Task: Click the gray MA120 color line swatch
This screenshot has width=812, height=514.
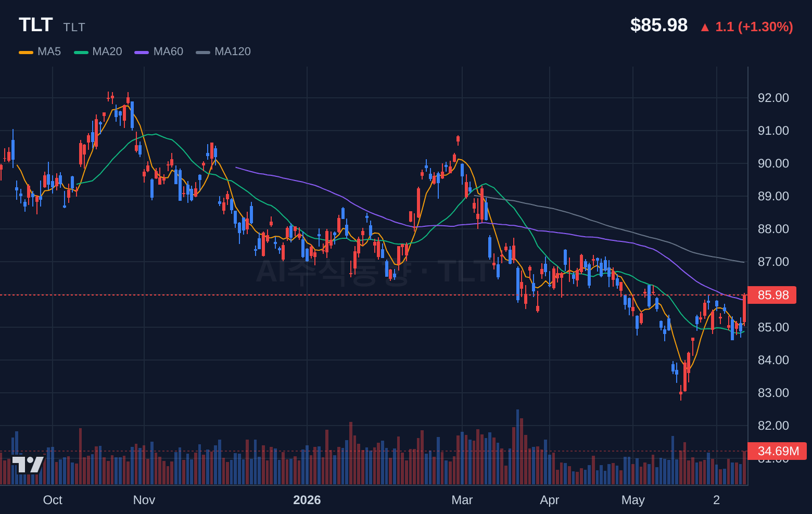Action: [203, 52]
